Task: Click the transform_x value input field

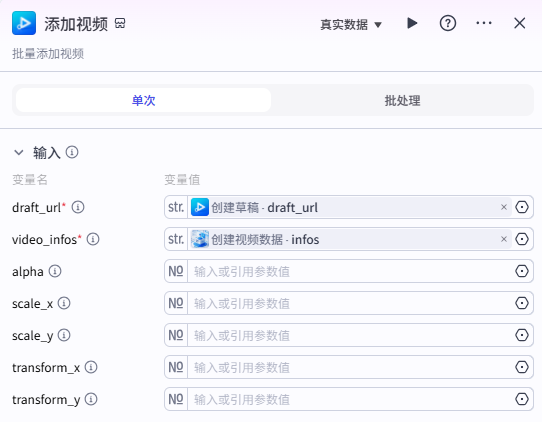Action: pos(351,367)
